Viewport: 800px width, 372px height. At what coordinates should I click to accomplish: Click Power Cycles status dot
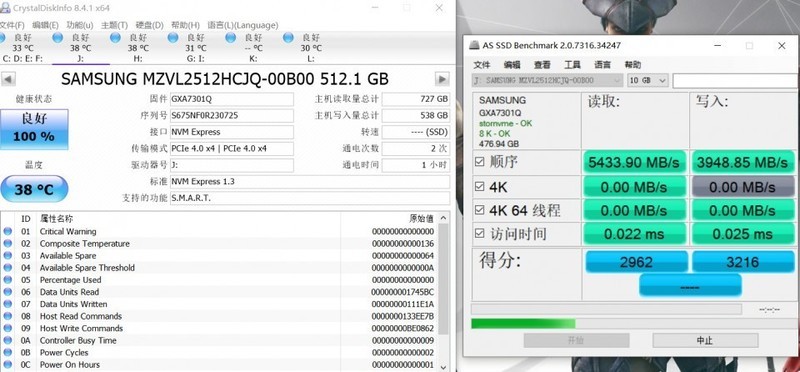click(x=8, y=353)
